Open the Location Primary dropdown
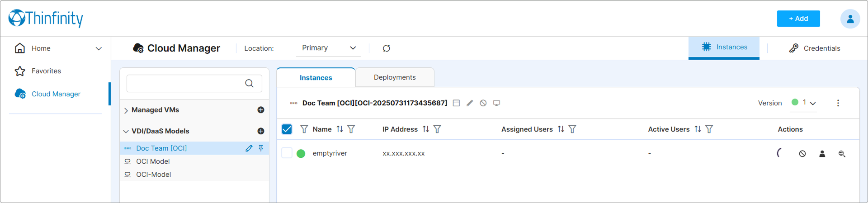The width and height of the screenshot is (868, 203). [x=329, y=48]
